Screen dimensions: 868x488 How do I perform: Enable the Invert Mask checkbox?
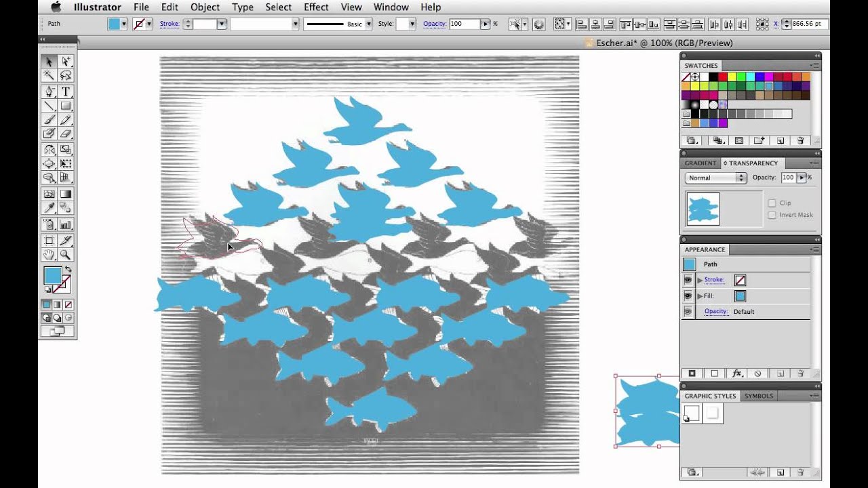click(772, 214)
